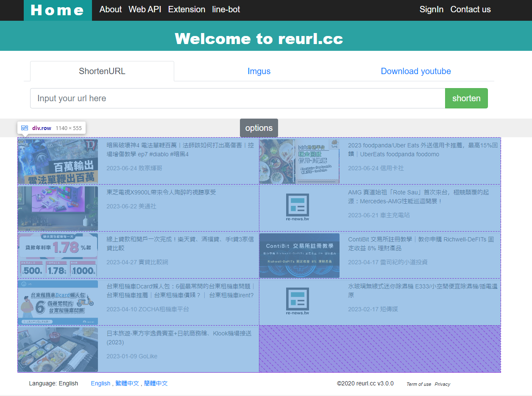
Task: Switch to the Download youtube tab
Action: pos(415,71)
